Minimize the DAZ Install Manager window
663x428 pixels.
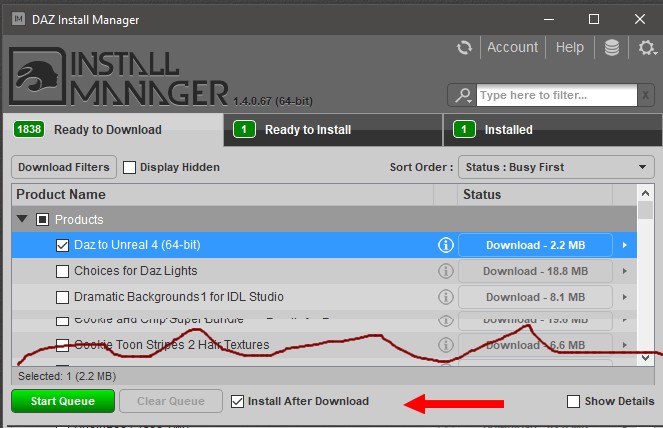tap(549, 19)
